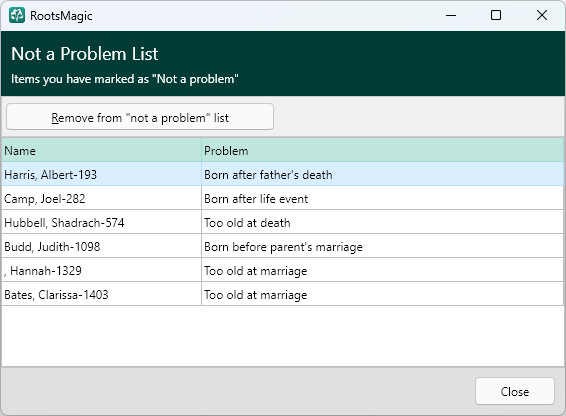Select the Harris, Albert-193 entry
The image size is (566, 416).
[x=101, y=174]
